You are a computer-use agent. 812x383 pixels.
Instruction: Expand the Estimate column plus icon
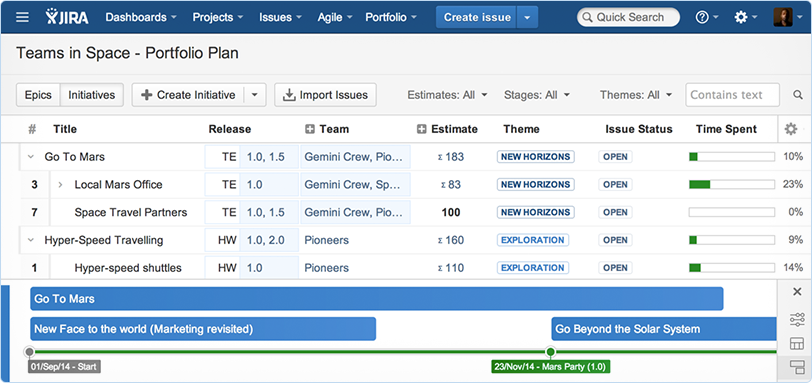(422, 129)
